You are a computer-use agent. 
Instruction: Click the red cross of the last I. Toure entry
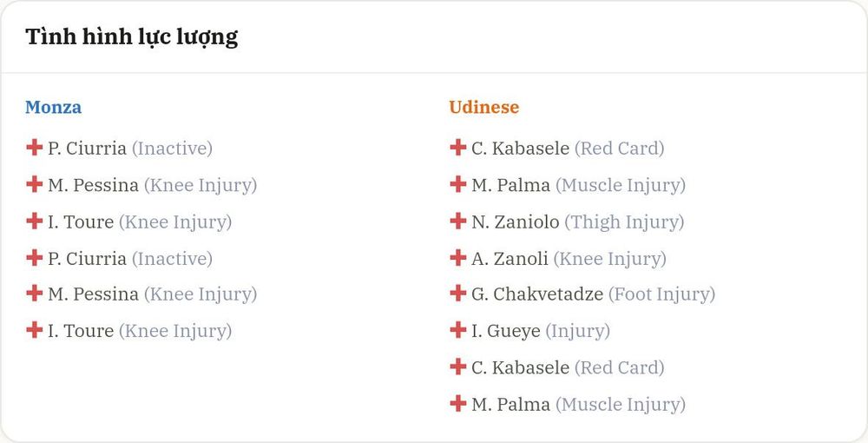(35, 329)
